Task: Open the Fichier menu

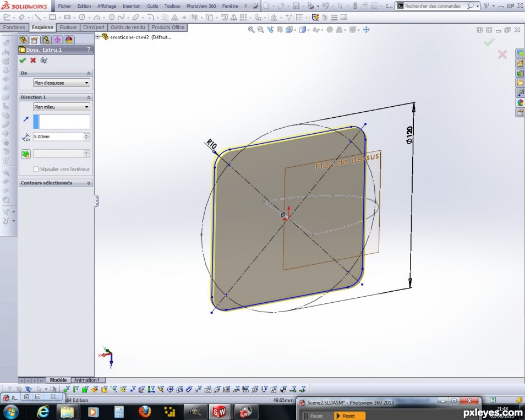Action: pyautogui.click(x=64, y=6)
